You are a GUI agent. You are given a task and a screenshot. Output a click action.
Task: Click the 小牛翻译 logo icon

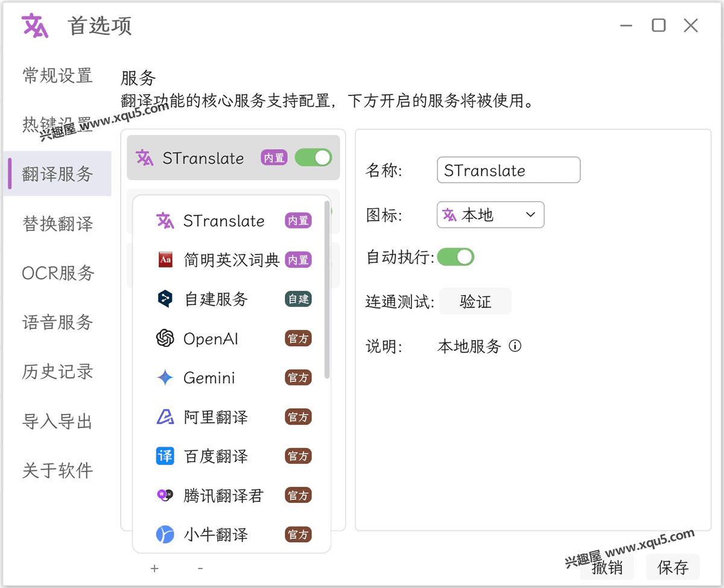point(165,534)
